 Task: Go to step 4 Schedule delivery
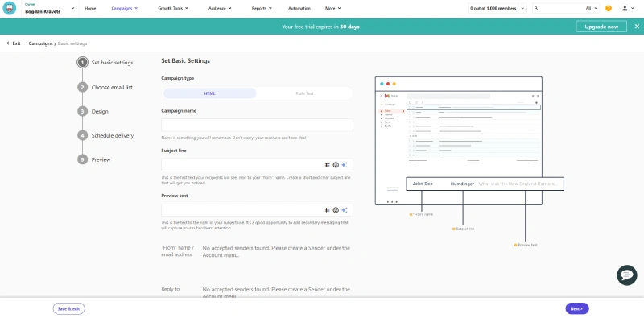[105, 135]
